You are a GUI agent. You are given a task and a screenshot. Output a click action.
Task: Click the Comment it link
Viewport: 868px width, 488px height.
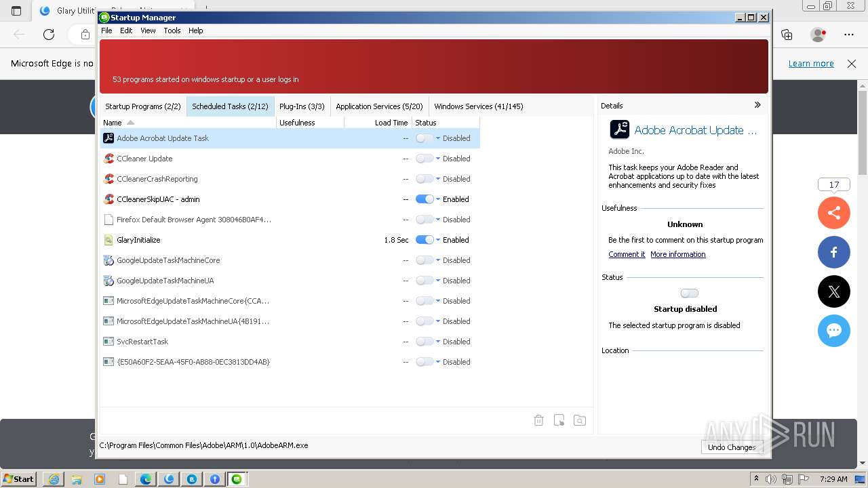coord(627,254)
